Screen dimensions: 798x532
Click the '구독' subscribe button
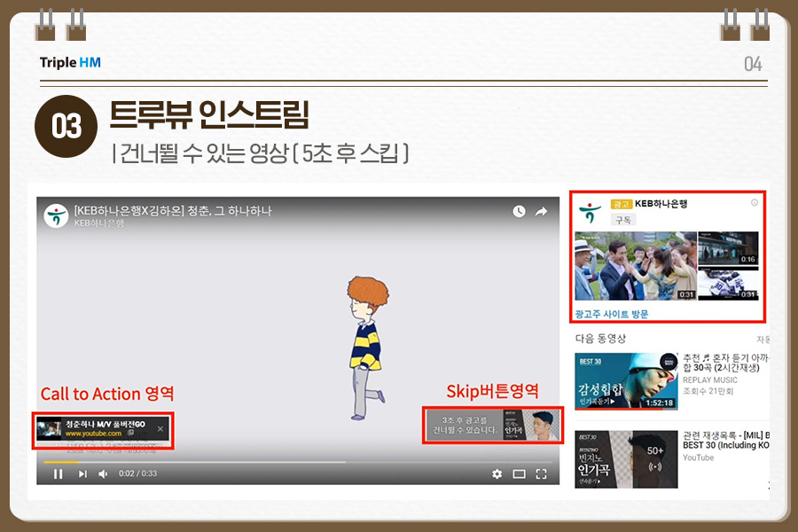coord(623,220)
